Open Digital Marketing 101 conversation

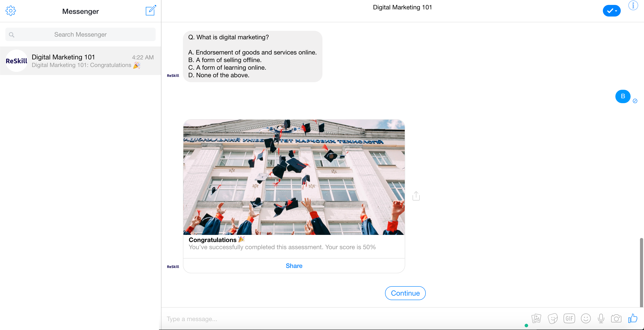click(80, 61)
